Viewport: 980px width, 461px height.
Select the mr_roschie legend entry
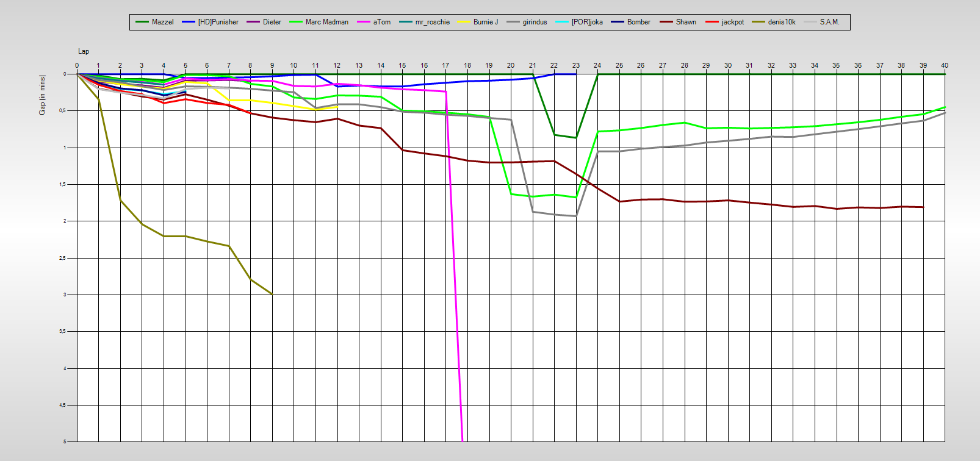(425, 22)
